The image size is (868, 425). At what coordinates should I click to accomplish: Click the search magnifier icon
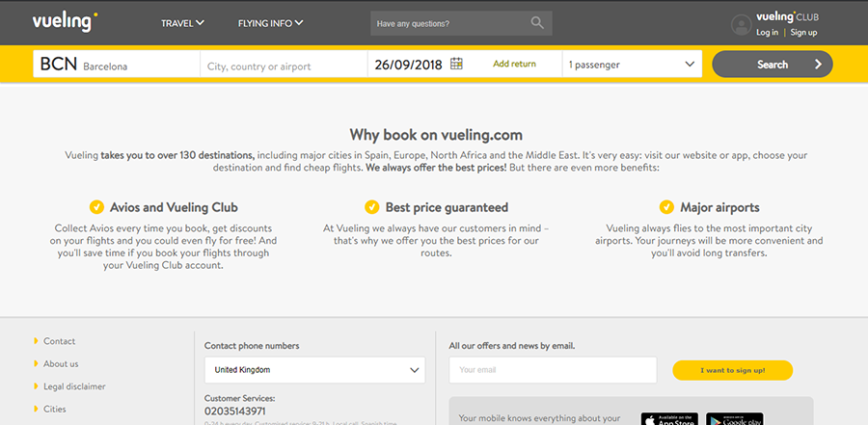click(x=537, y=23)
